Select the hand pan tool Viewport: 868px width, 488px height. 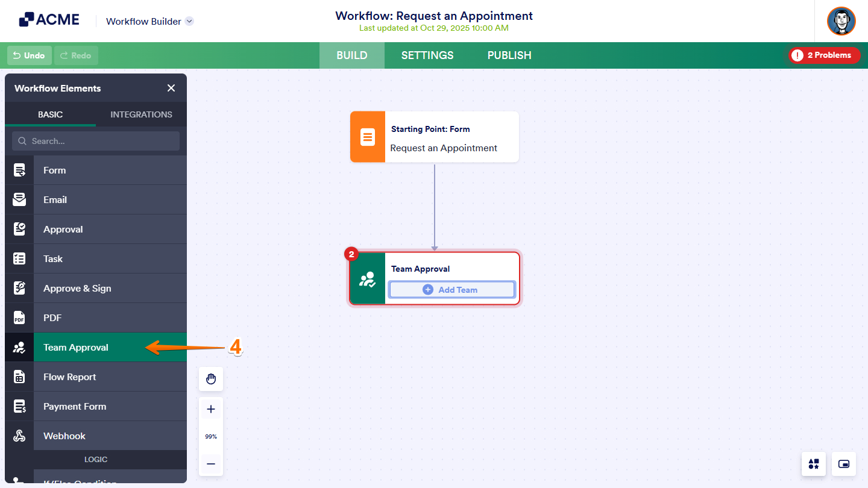[x=211, y=379]
